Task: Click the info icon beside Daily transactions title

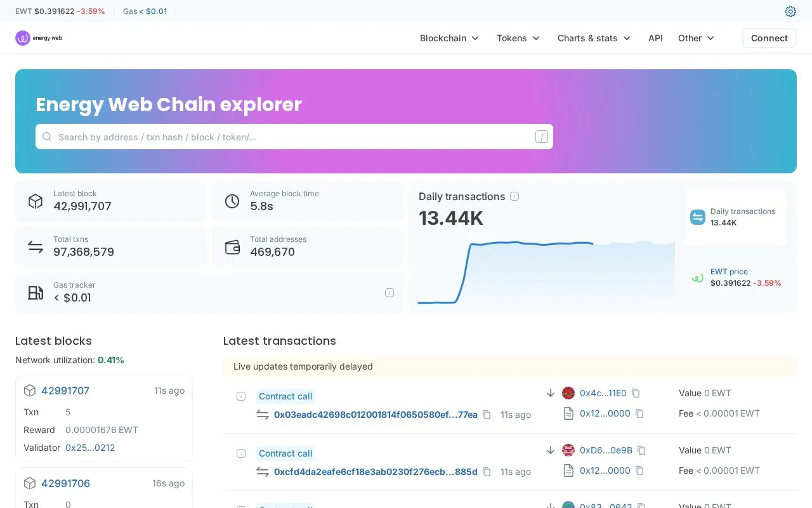Action: [514, 196]
